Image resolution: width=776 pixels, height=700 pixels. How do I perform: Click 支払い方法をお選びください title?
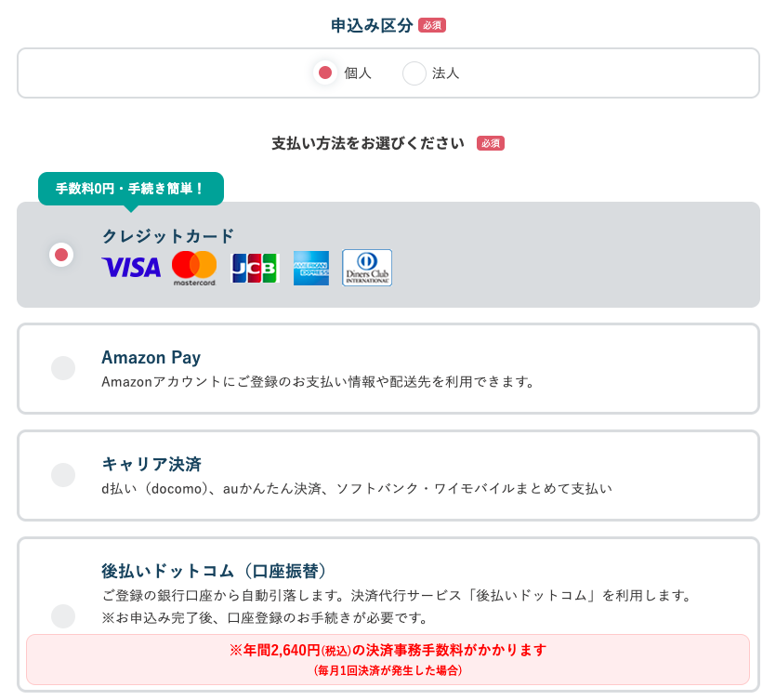click(x=368, y=143)
